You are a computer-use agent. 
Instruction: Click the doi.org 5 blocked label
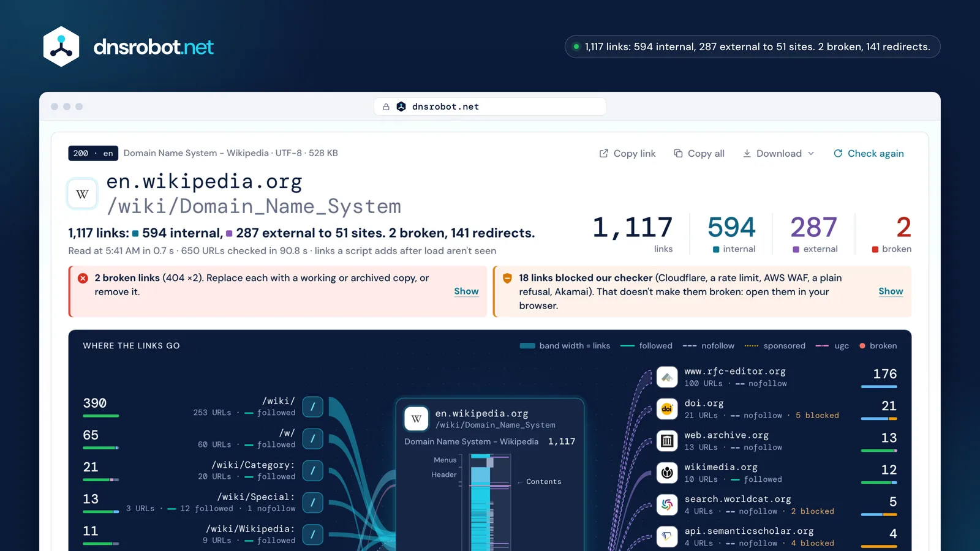817,416
